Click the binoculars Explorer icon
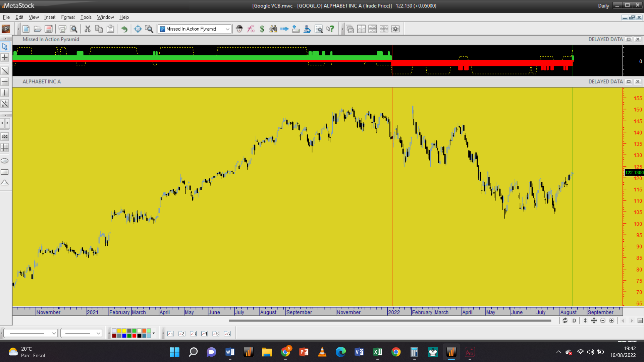The width and height of the screenshot is (644, 362). coord(273,29)
